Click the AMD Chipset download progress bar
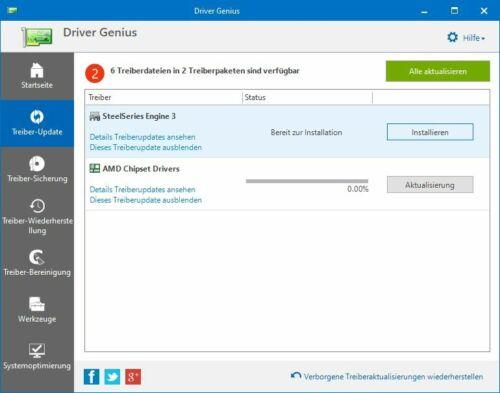The image size is (500, 393). point(307,181)
